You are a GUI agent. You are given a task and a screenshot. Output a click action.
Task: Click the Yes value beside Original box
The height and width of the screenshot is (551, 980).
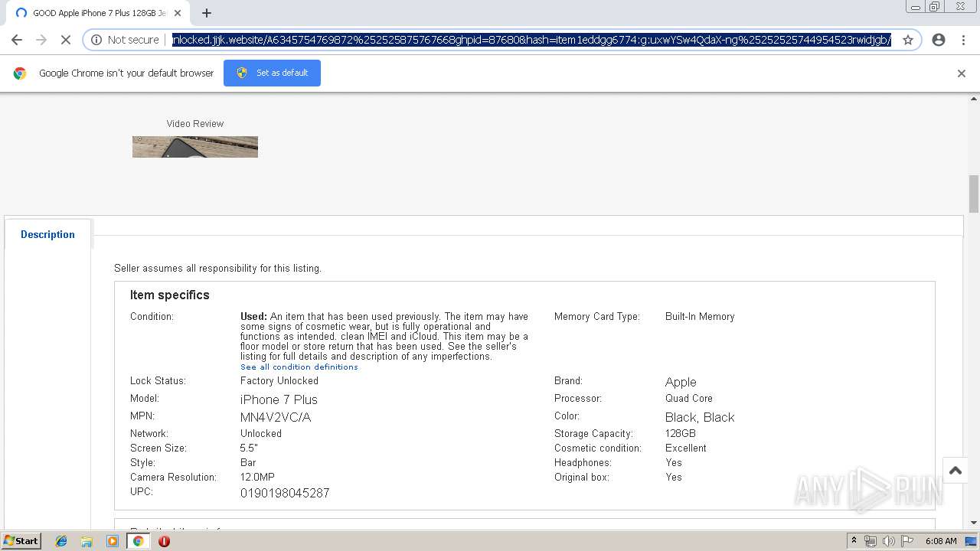(674, 477)
